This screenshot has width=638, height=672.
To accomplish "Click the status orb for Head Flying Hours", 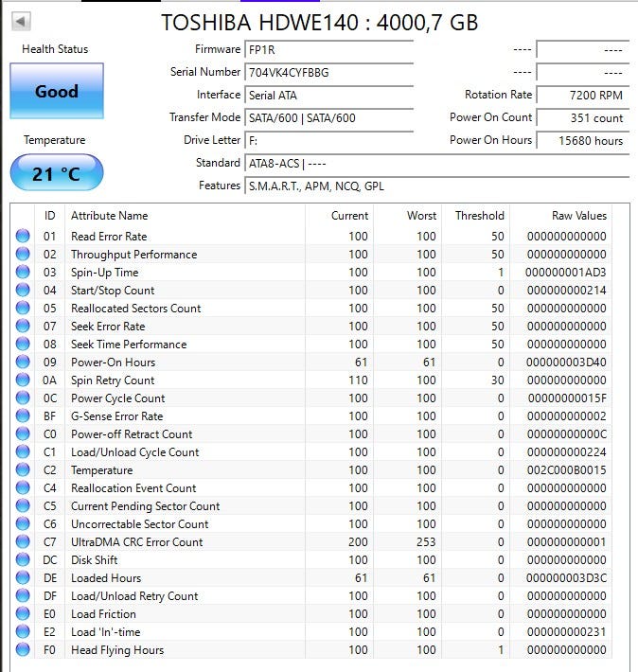I will (23, 649).
